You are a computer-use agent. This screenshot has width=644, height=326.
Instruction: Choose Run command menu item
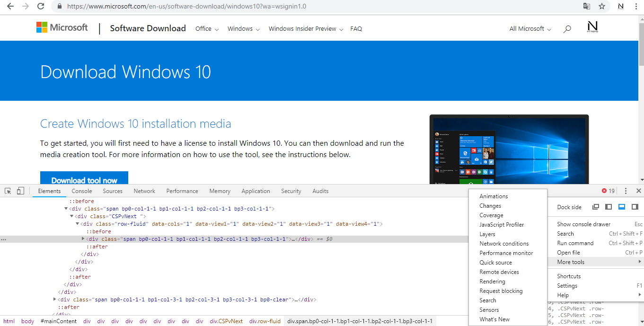pos(596,243)
